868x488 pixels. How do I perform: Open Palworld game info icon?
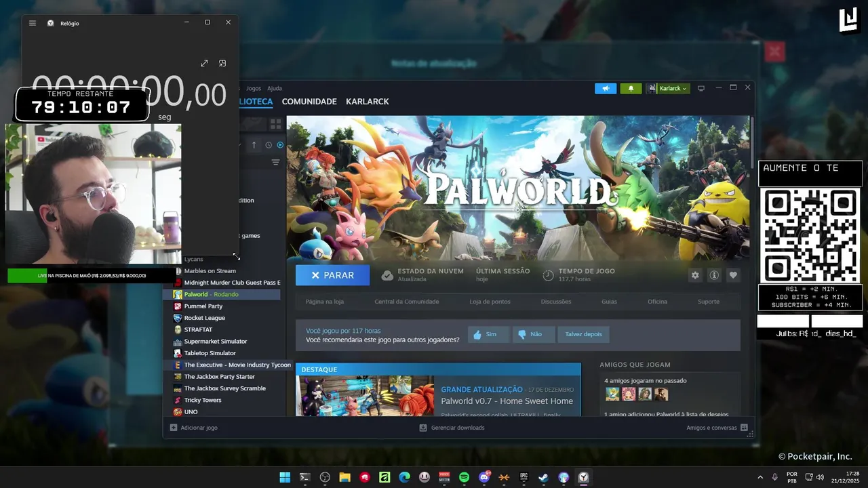coord(714,275)
